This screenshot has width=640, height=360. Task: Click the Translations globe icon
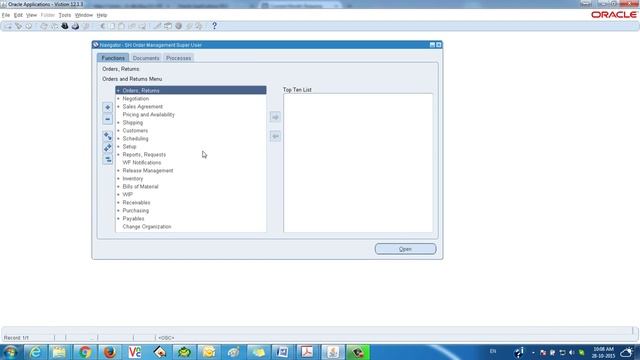(178, 26)
